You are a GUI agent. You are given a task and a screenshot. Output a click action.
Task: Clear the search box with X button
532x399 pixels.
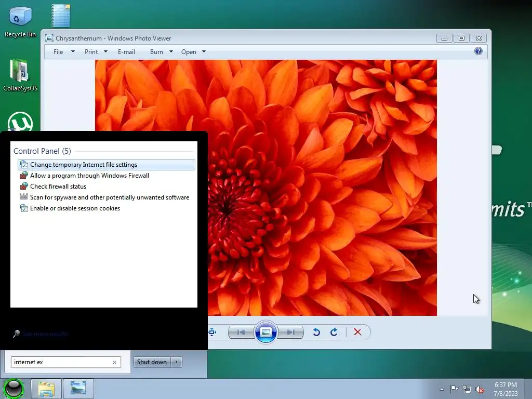click(115, 362)
